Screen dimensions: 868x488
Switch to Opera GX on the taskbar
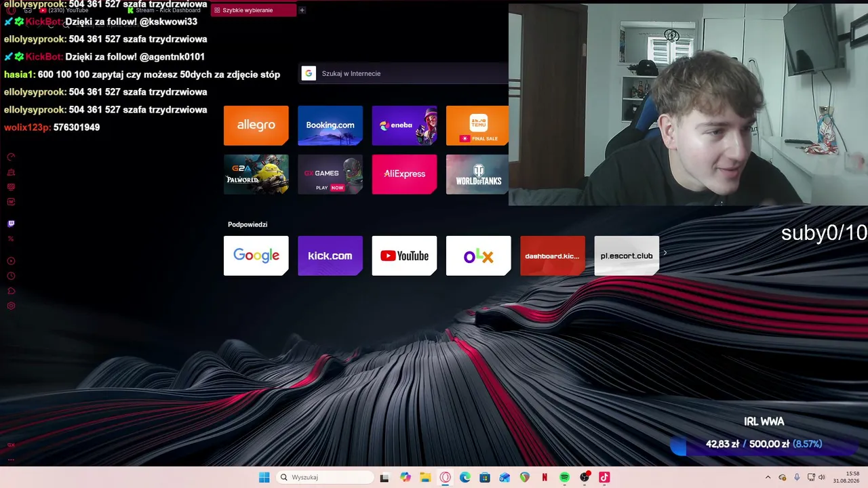point(445,477)
